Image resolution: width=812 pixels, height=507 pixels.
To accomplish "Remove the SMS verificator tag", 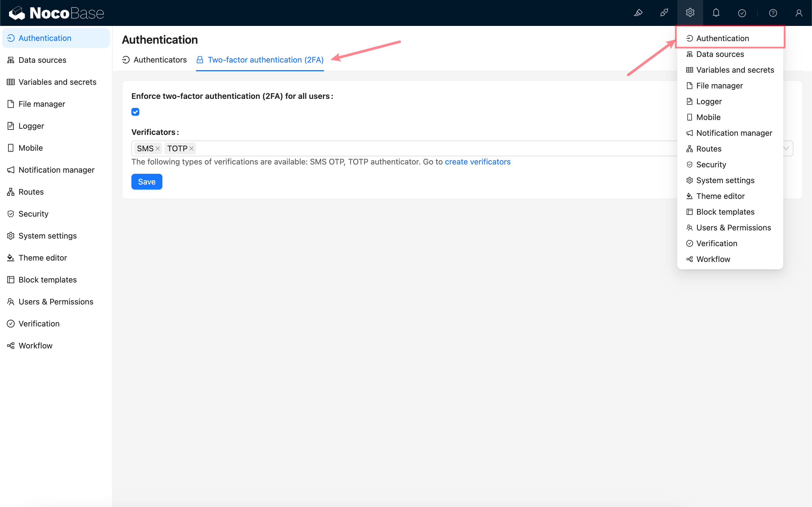I will click(158, 148).
